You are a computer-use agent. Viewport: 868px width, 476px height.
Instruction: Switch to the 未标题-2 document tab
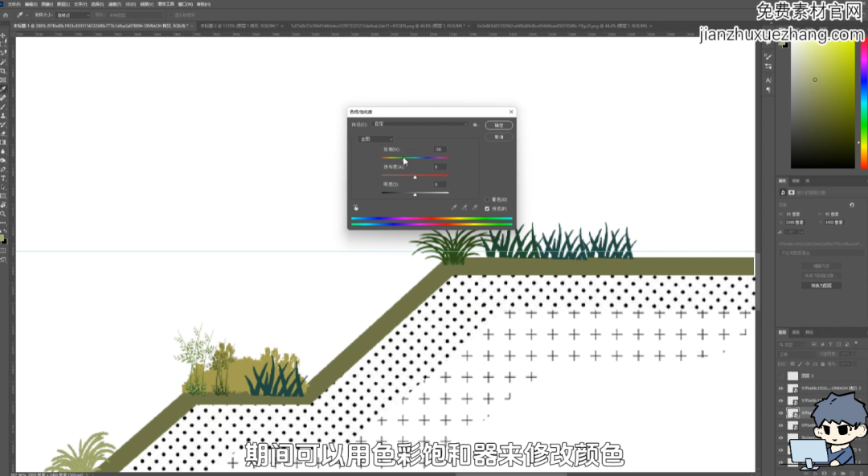click(x=241, y=26)
